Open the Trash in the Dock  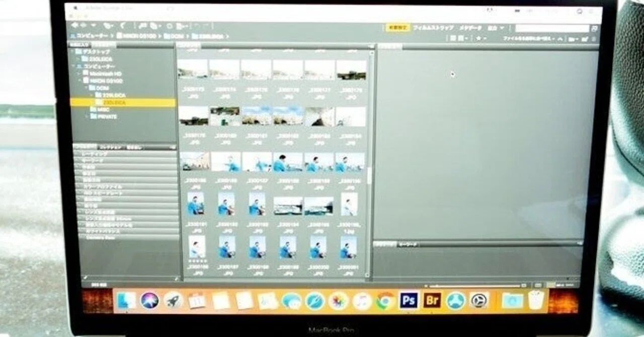(x=536, y=300)
